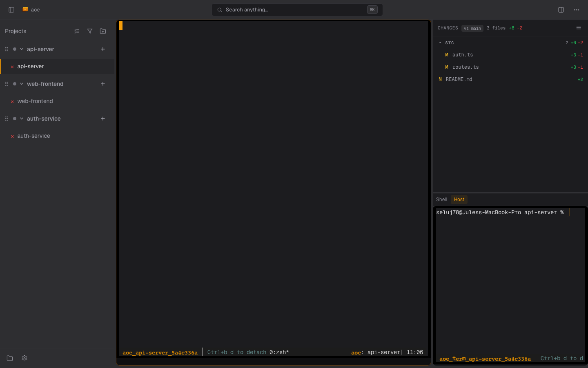Click status dot of api-server project
Image resolution: width=588 pixels, height=368 pixels.
tap(15, 49)
